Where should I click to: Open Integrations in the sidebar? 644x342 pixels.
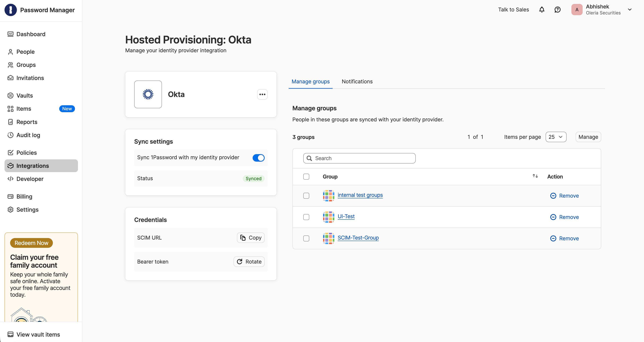tap(41, 166)
